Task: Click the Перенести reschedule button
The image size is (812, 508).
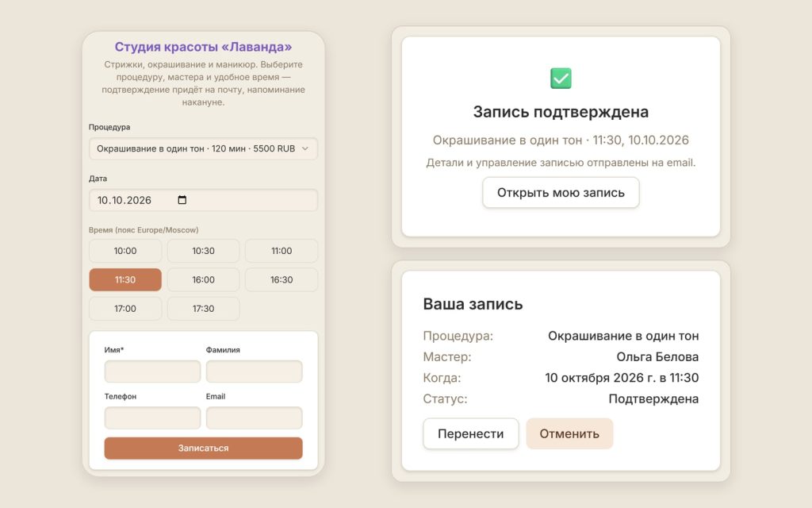Action: tap(471, 434)
